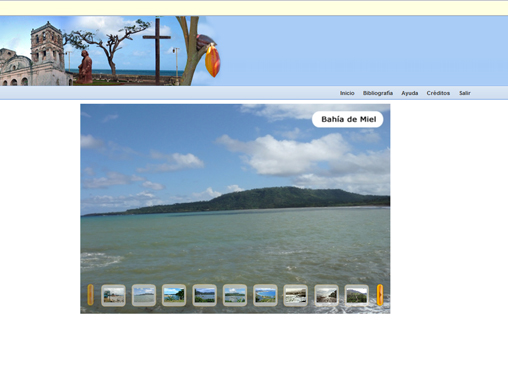Select the second gallery thumbnail
508x381 pixels.
click(x=144, y=295)
